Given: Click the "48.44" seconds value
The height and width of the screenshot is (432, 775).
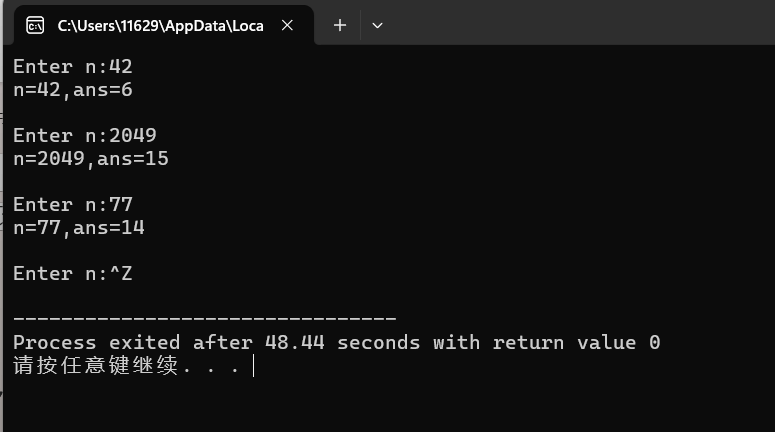Looking at the screenshot, I should coord(295,343).
